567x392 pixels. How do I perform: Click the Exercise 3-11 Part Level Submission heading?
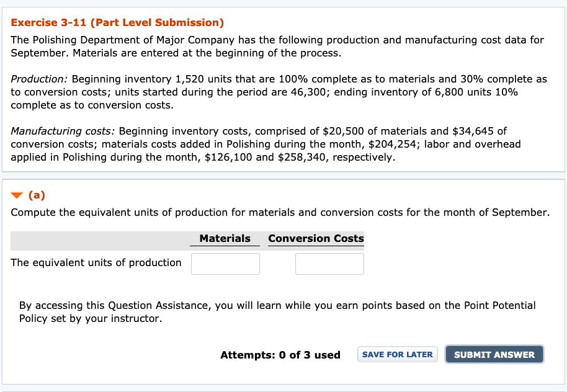coord(117,22)
